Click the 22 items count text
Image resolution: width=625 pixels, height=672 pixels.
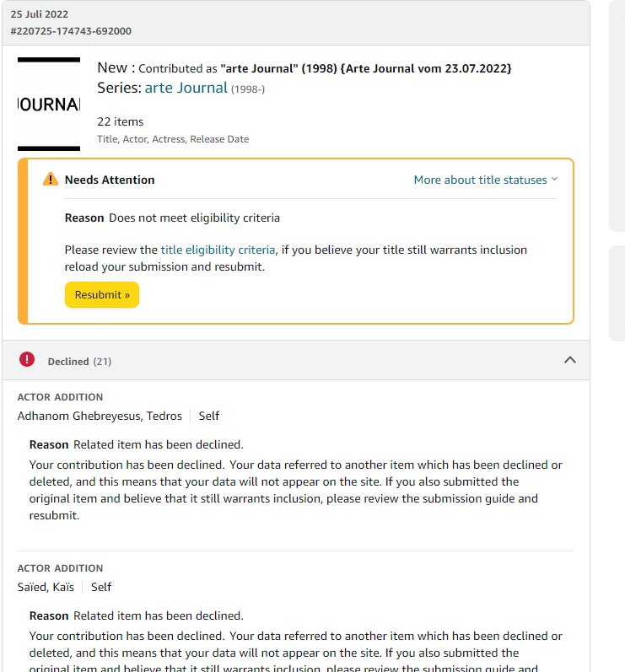[121, 121]
